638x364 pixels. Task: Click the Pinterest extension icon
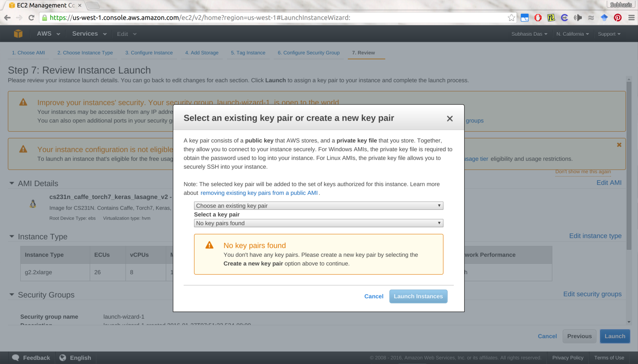point(618,17)
